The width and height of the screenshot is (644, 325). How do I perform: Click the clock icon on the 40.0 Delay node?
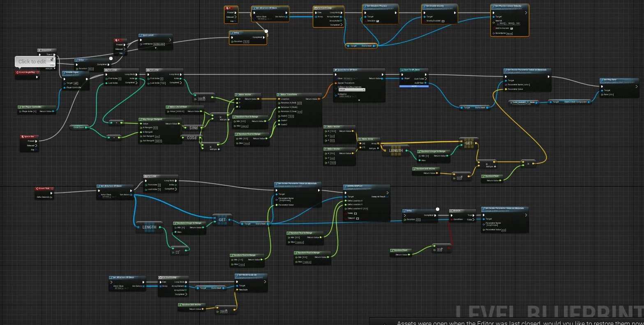click(111, 58)
